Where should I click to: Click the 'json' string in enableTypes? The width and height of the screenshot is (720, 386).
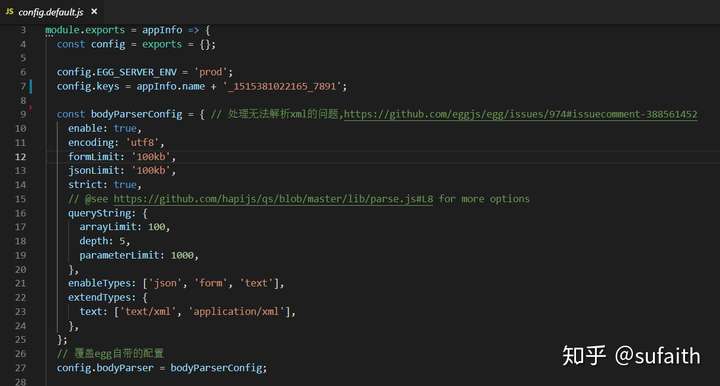click(x=165, y=283)
